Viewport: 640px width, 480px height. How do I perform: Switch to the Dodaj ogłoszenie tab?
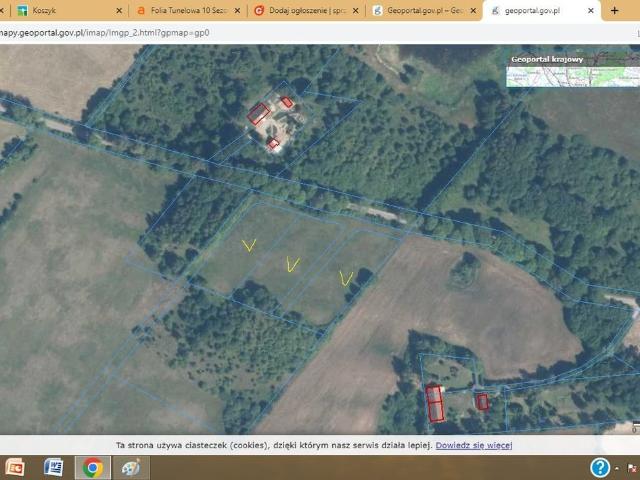[306, 11]
